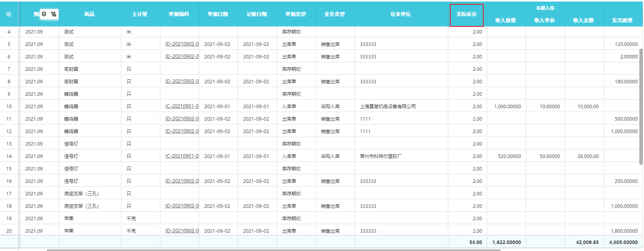The image size is (644, 251).
Task: Select row number 12
Action: click(9, 131)
